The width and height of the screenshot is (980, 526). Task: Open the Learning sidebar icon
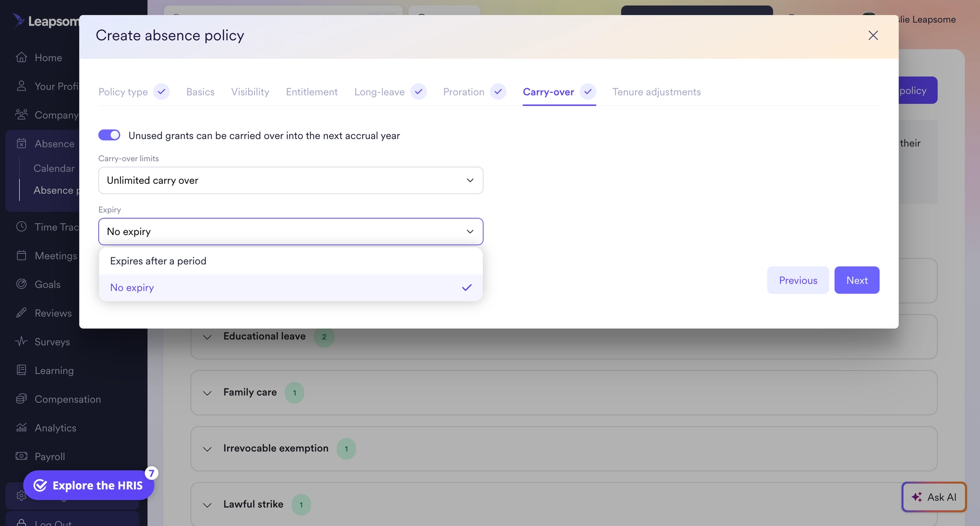22,370
